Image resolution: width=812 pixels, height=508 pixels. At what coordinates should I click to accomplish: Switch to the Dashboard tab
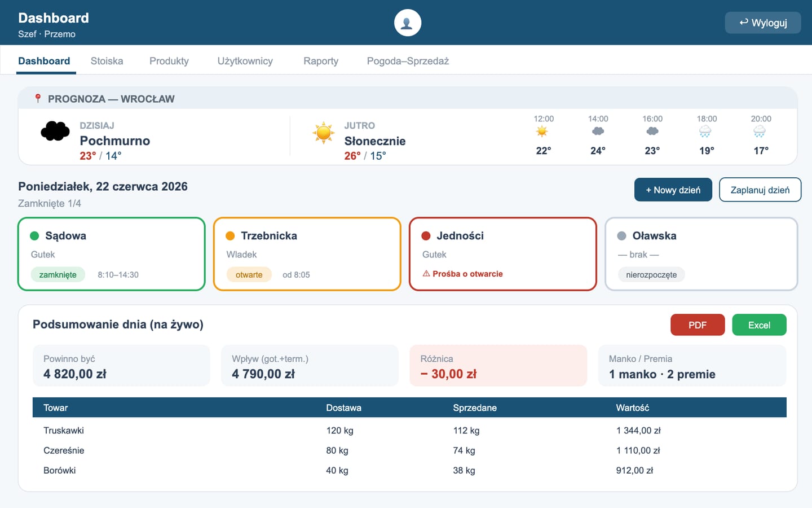[44, 61]
